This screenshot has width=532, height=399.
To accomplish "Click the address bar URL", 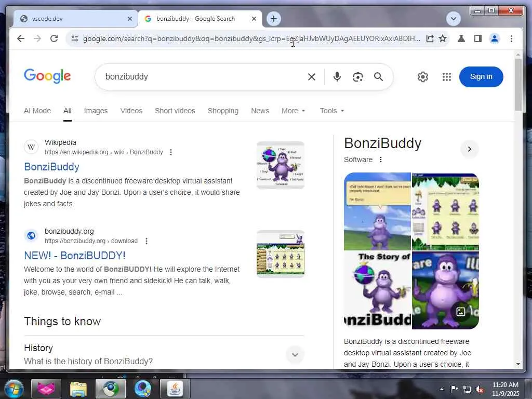I will coord(251,38).
